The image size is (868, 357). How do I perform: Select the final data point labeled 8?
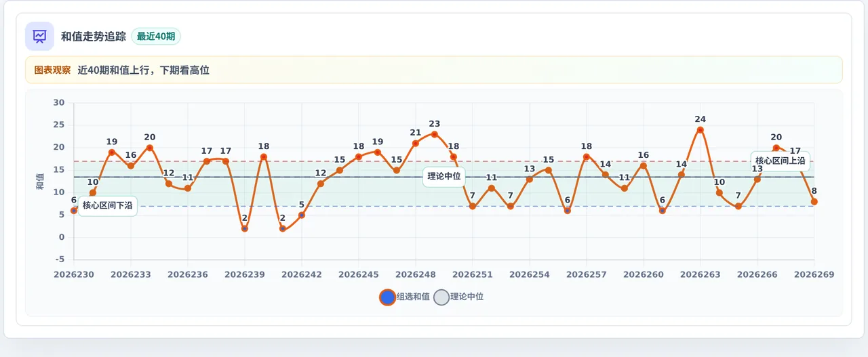(814, 202)
